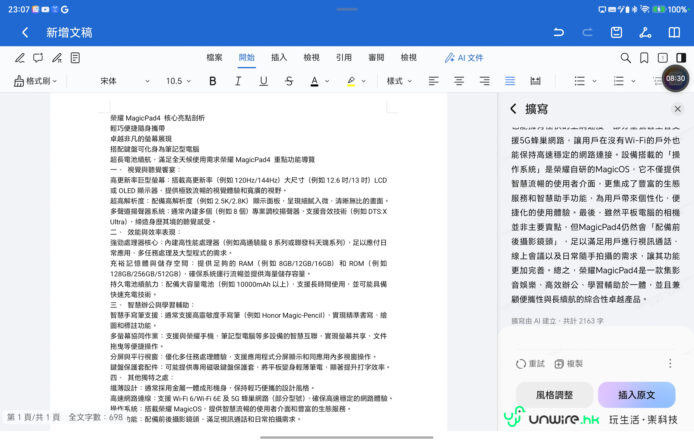Open the 檢視 tab next to 審閱
The width and height of the screenshot is (694, 444).
point(409,58)
